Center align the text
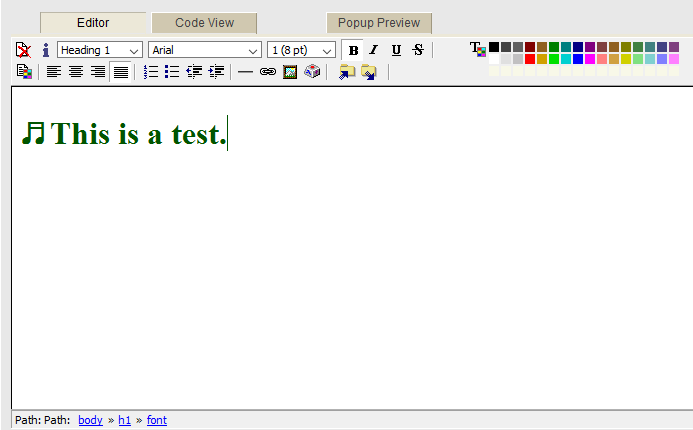This screenshot has width=693, height=430. point(76,72)
